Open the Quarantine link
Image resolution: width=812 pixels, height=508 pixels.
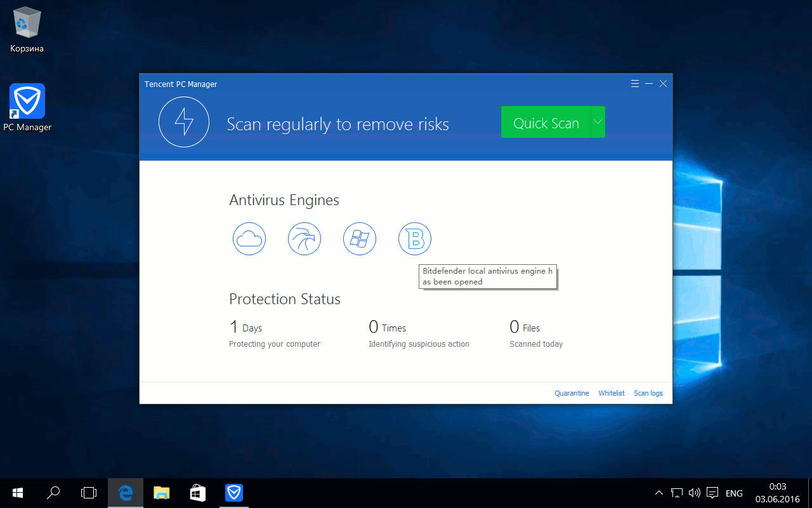pos(572,393)
